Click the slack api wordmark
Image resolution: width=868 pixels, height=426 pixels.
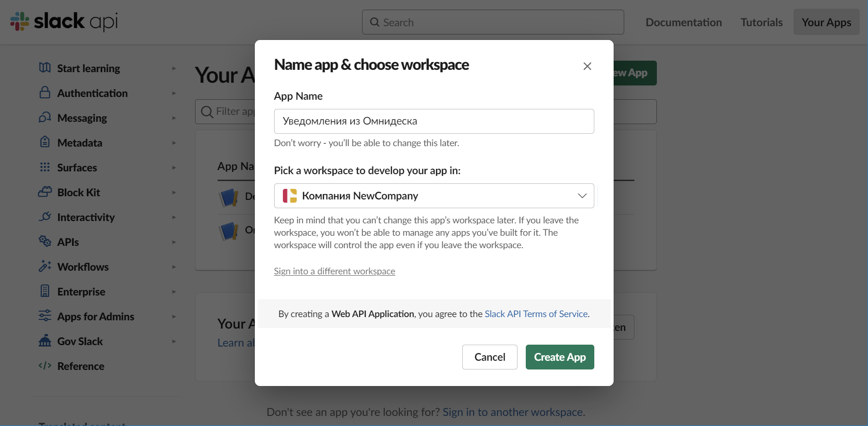pos(76,22)
